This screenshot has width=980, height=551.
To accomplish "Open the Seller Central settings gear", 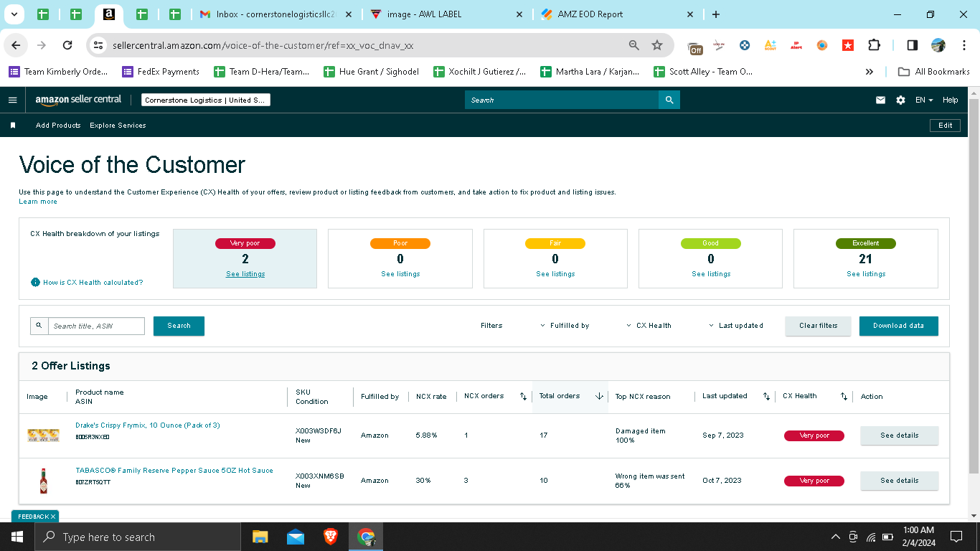I will (x=900, y=100).
